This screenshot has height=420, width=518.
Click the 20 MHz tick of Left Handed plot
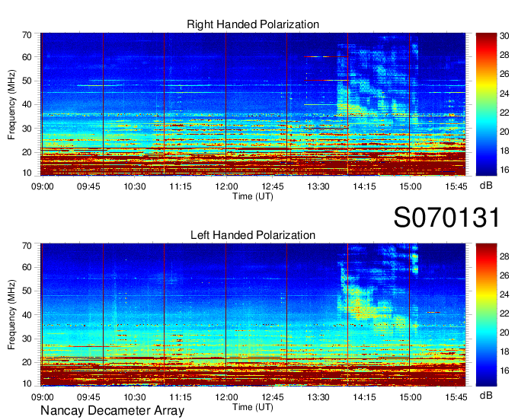(27, 362)
